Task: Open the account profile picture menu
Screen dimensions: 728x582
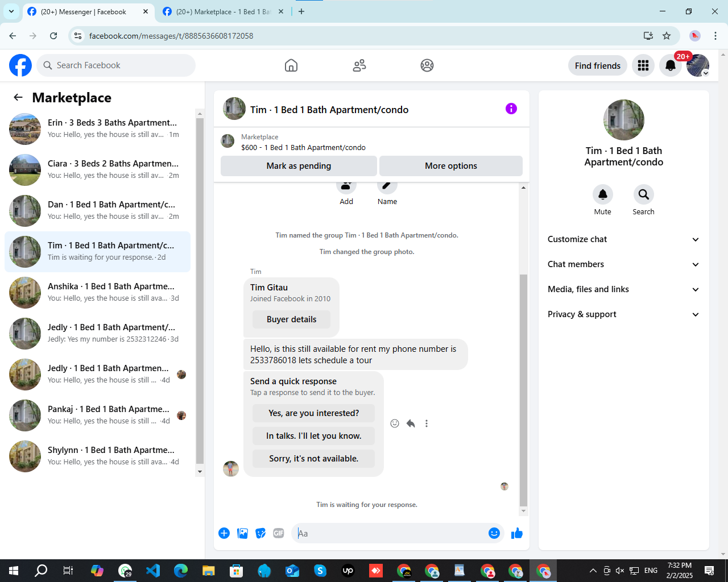Action: (x=698, y=65)
